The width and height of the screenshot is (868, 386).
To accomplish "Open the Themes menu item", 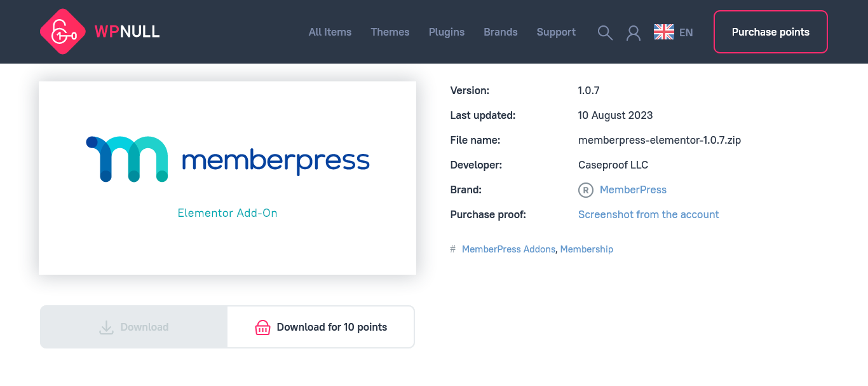I will click(390, 32).
